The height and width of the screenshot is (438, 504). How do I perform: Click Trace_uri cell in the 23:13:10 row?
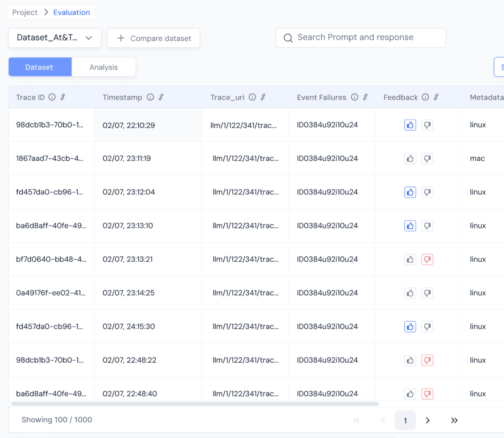click(x=246, y=226)
